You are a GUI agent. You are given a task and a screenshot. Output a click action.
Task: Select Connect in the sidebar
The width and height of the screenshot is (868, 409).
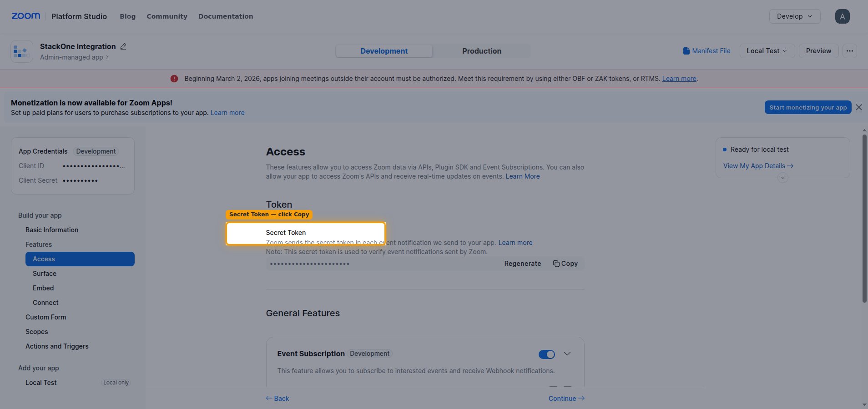coord(45,303)
